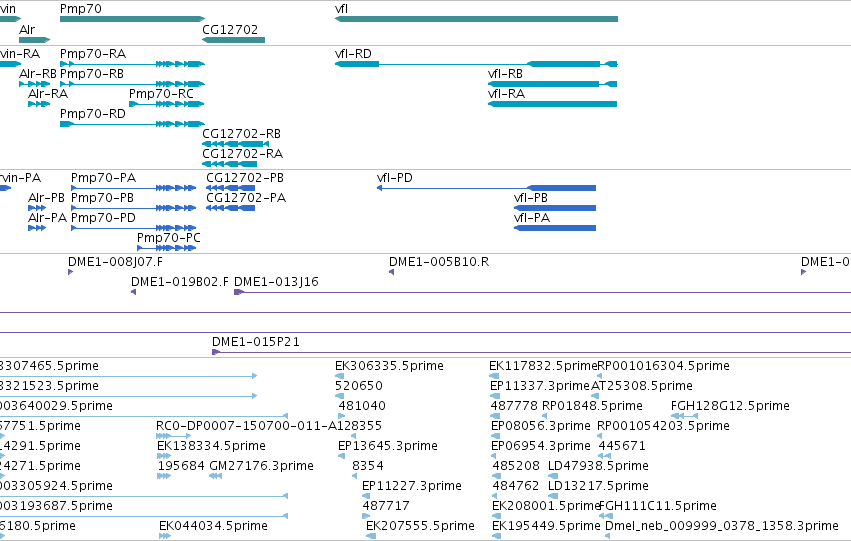Viewport: 851px width, 541px height.
Task: Open the Alr-RA transcript label
Action: 48,94
